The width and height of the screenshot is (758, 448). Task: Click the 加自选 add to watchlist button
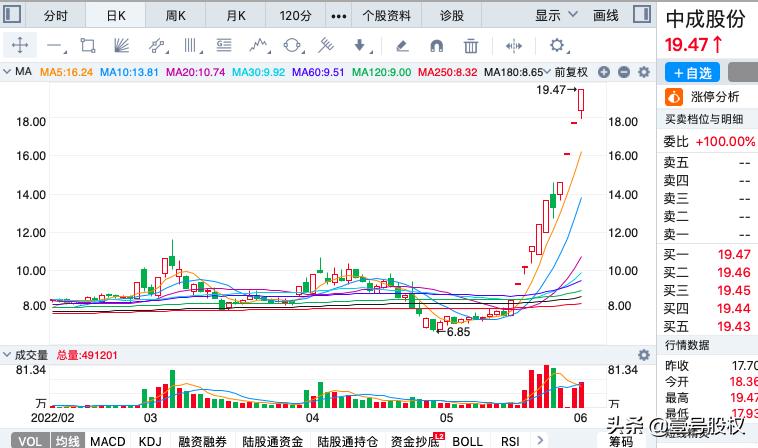[x=692, y=73]
